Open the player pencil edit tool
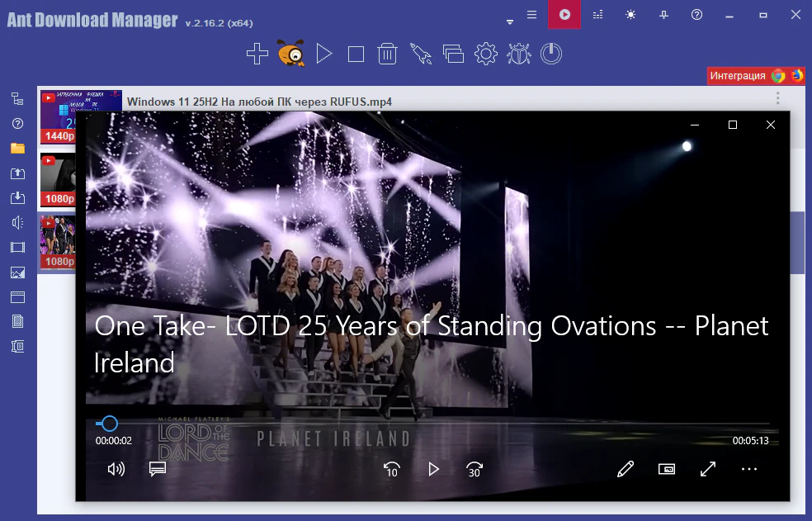The width and height of the screenshot is (812, 521). point(626,469)
